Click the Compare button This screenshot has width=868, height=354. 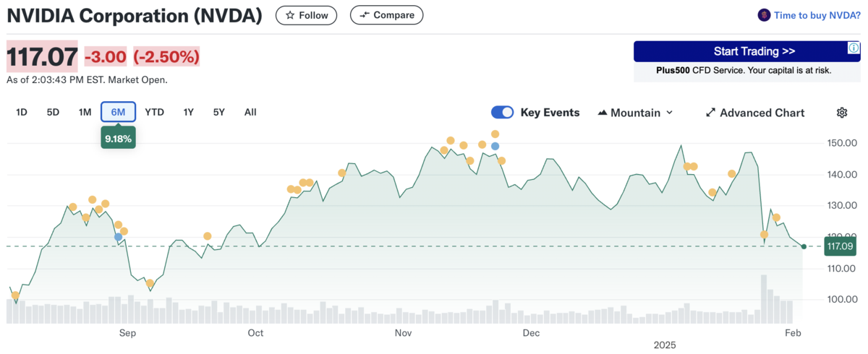coord(386,15)
